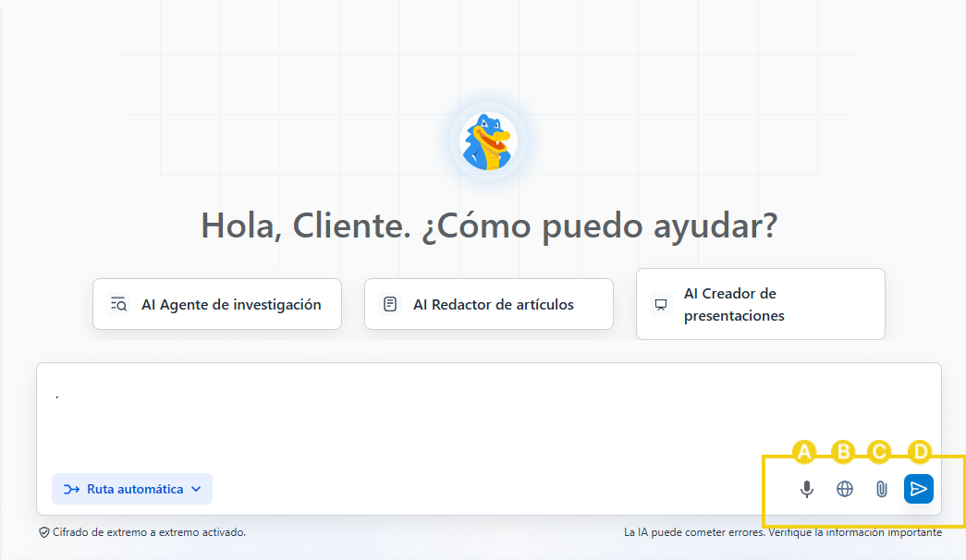Click 'Cifrado de extremo a extremo activado' text
Image resolution: width=966 pixels, height=560 pixels.
[x=149, y=532]
